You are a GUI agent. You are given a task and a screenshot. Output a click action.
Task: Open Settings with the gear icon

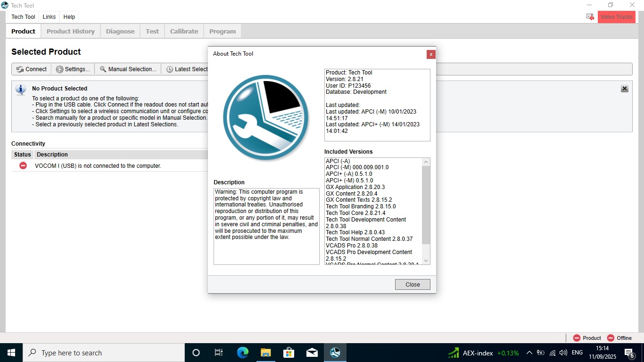click(x=73, y=69)
